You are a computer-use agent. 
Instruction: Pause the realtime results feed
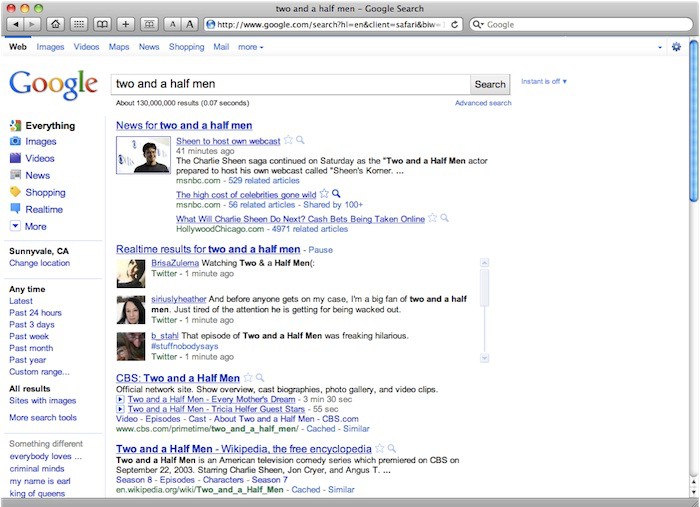321,250
